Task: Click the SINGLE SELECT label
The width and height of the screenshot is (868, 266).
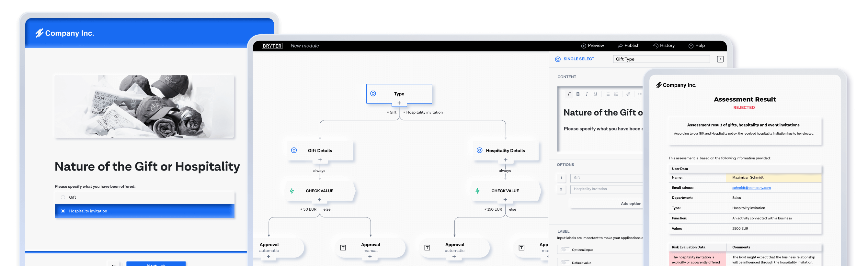Action: pyautogui.click(x=578, y=59)
